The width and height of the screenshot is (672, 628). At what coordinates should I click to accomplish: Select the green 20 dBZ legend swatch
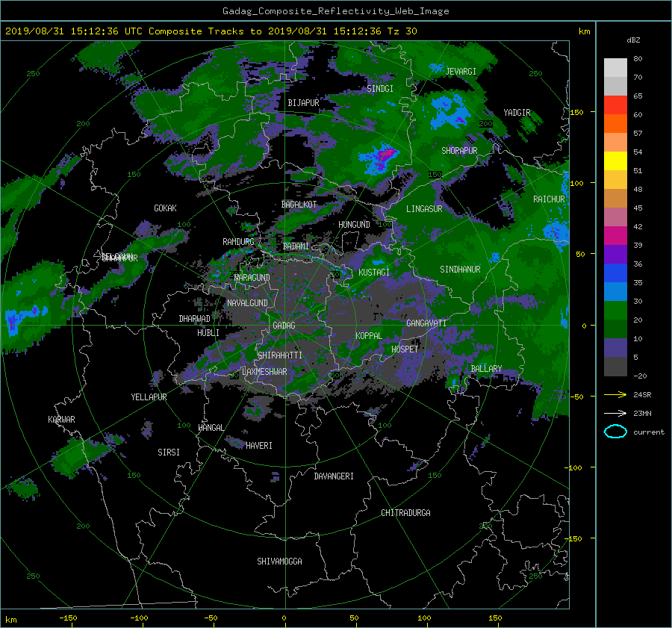pos(615,311)
